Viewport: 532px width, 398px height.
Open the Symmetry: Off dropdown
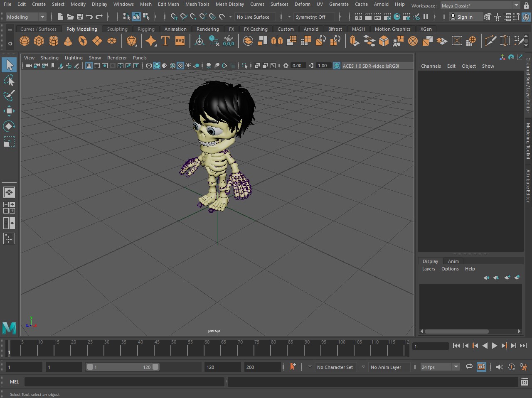[x=314, y=17]
